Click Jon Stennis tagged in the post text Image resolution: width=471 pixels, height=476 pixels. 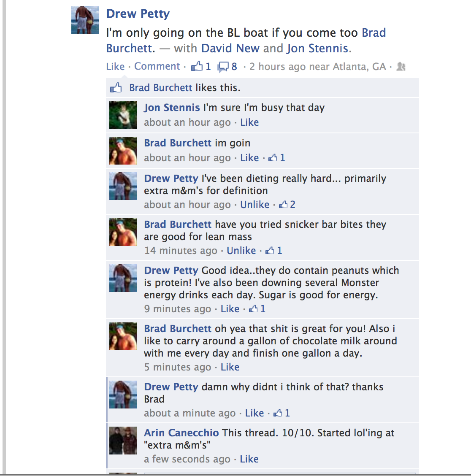pyautogui.click(x=318, y=48)
